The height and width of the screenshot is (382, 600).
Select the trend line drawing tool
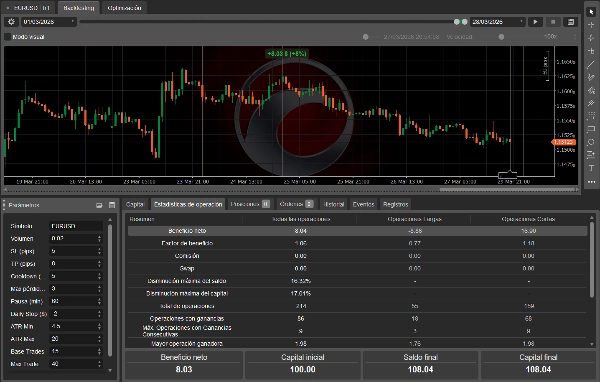591,64
